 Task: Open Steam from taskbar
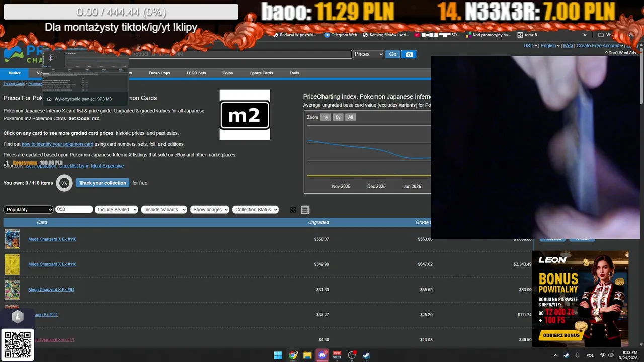tap(367, 355)
